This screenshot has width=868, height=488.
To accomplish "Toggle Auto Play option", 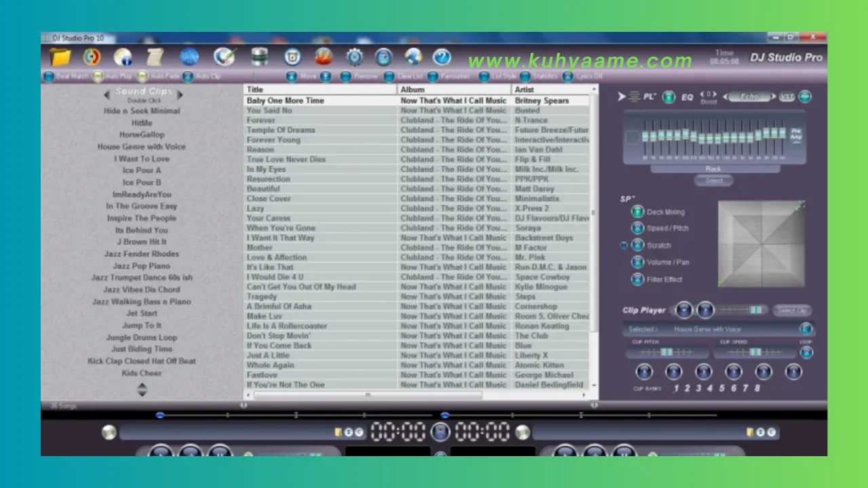I will tap(98, 77).
